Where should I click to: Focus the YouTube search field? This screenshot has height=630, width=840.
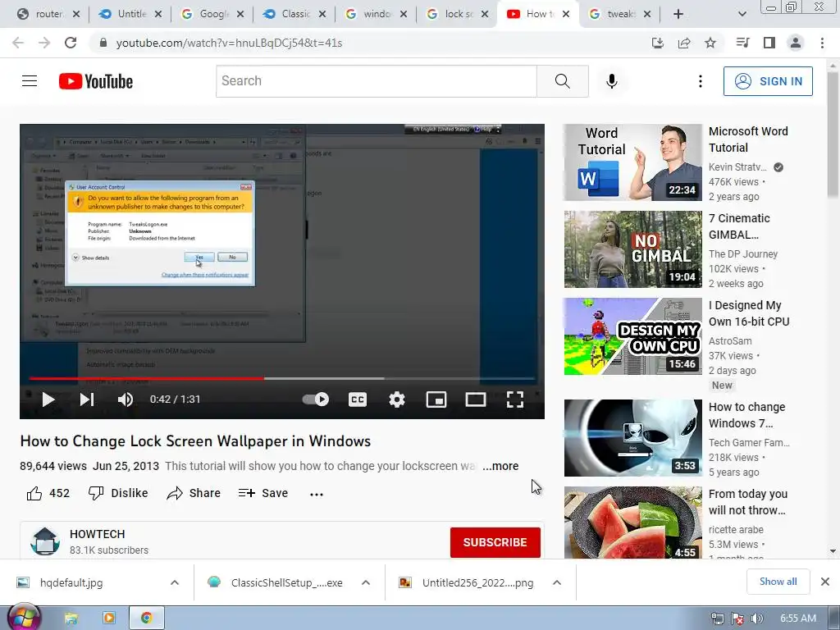(376, 81)
